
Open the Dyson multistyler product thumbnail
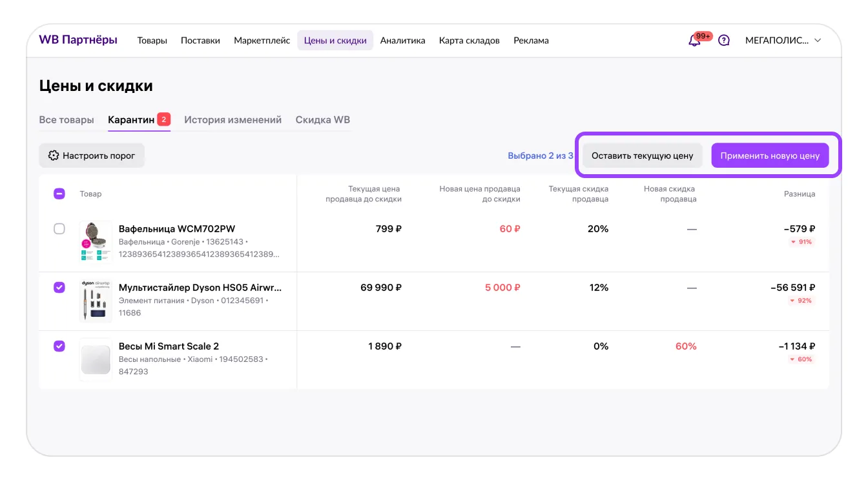click(x=96, y=300)
